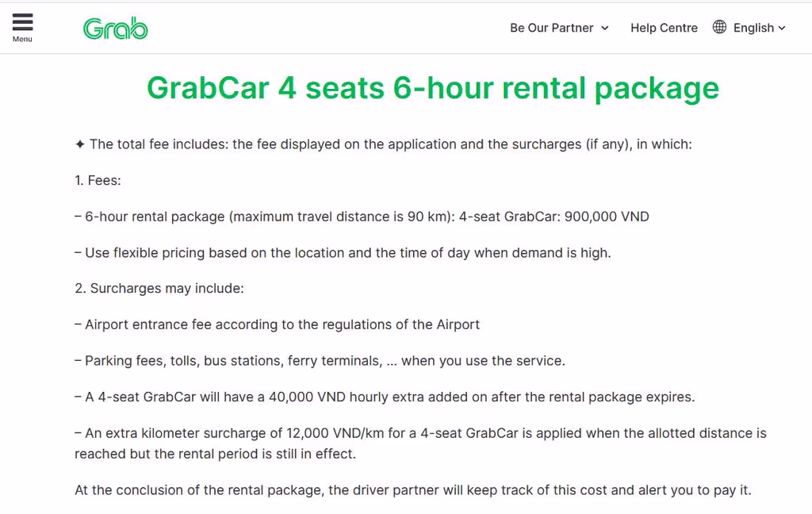Click the 40,000 VND hourly extra line
Screen dimensions: 812x514
(x=385, y=397)
